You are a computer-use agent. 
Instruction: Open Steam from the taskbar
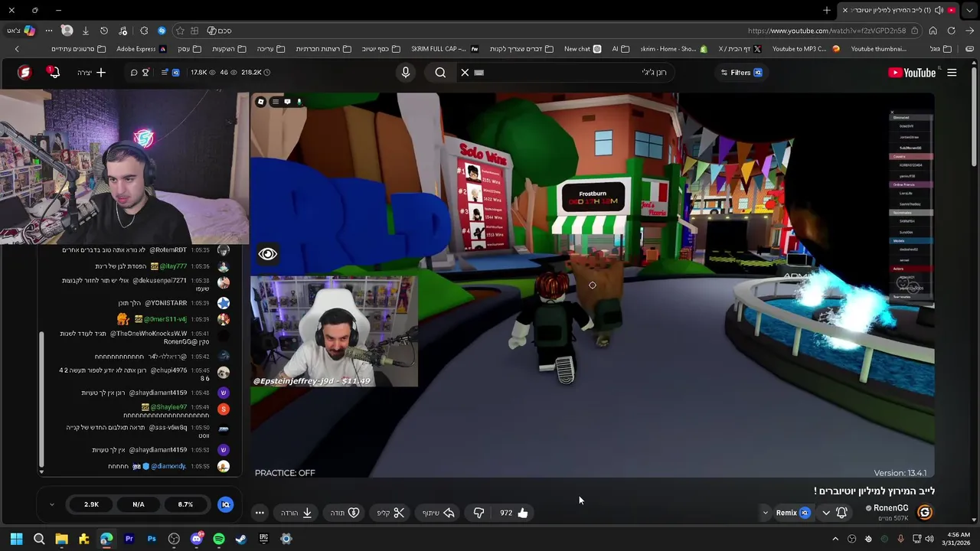click(x=241, y=539)
